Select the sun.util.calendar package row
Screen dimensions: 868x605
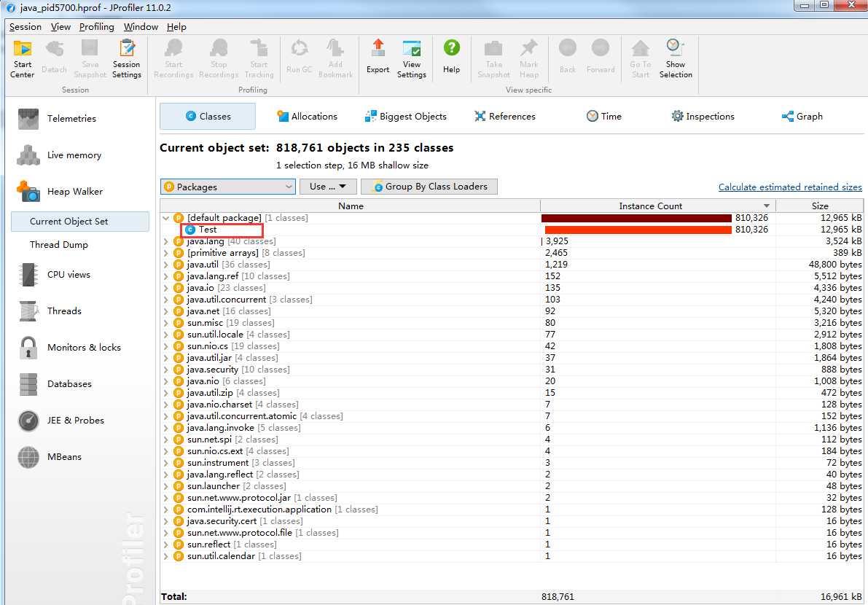coord(512,556)
